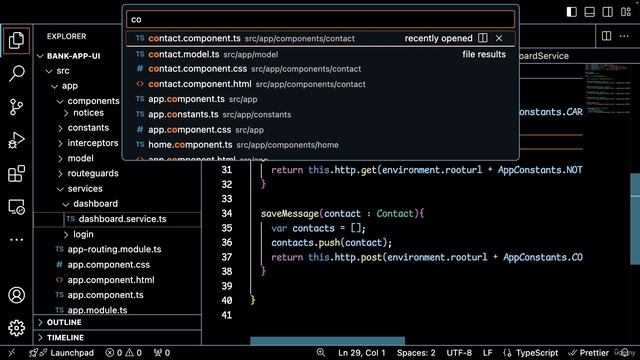Click the ports forwarded indicator

[162, 353]
